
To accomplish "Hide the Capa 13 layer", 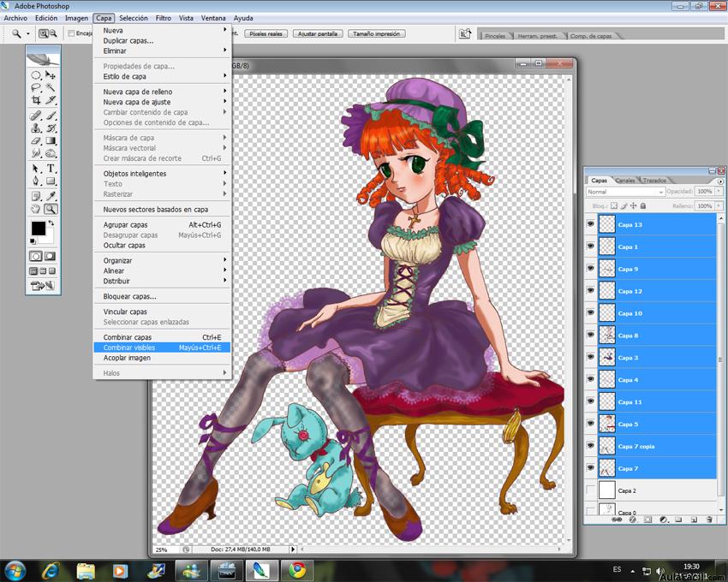I will tap(591, 224).
